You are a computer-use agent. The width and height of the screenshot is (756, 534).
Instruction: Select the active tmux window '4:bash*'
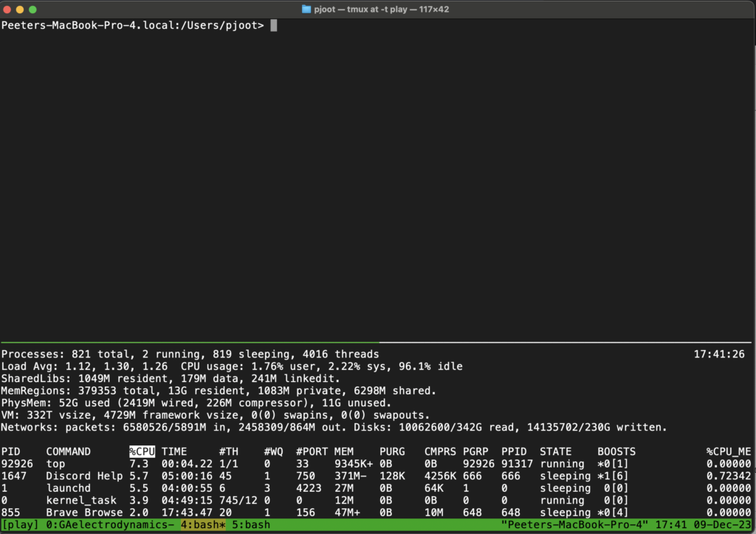[203, 524]
